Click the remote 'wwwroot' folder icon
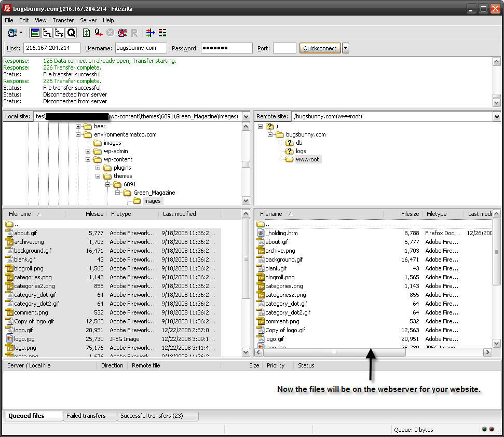 pyautogui.click(x=290, y=159)
